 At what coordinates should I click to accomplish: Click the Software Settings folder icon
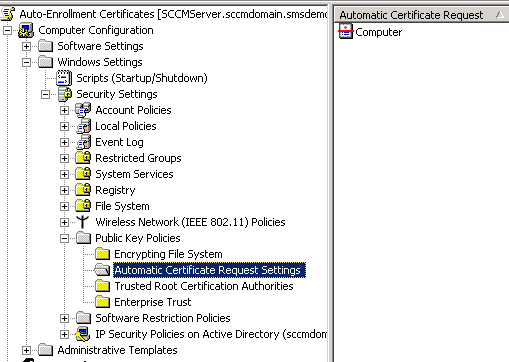[46, 46]
